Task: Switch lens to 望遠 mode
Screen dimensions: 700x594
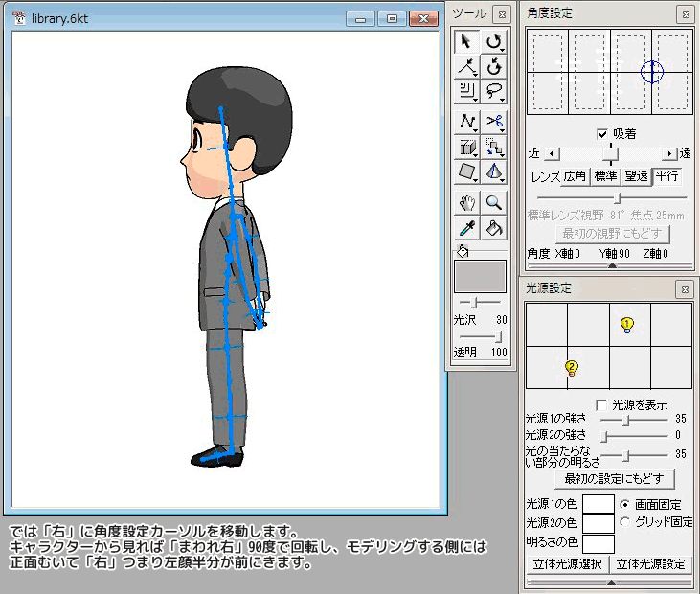Action: 637,176
